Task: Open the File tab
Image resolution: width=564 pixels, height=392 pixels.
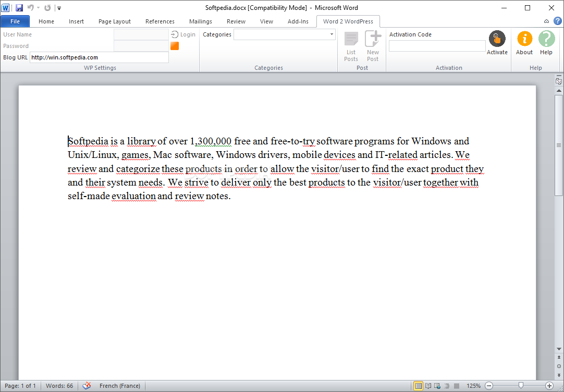Action: 15,21
